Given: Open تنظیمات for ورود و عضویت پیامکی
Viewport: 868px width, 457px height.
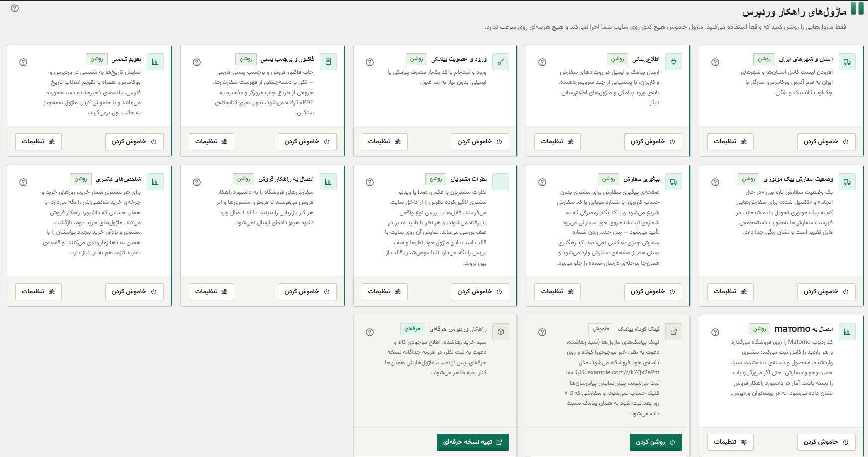Looking at the screenshot, I should [385, 142].
